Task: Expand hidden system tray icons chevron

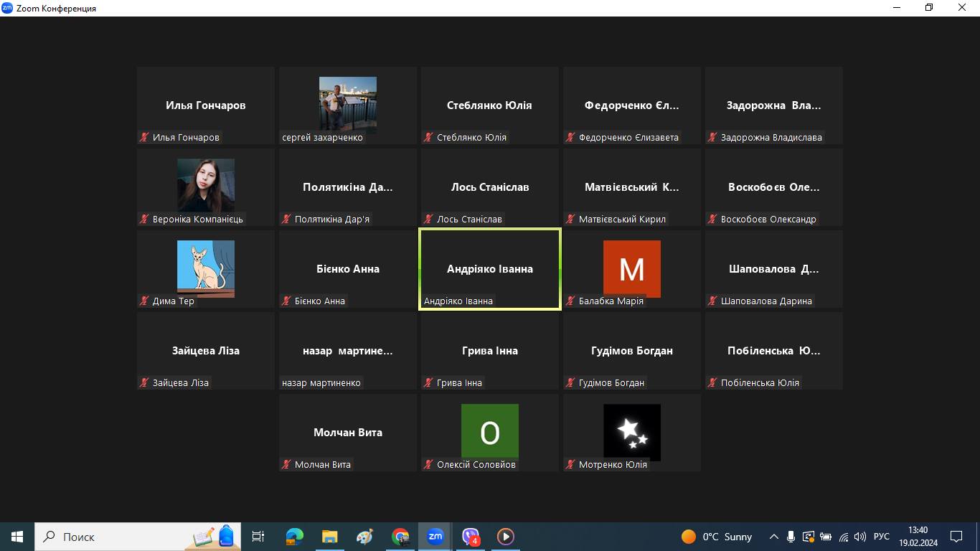Action: tap(773, 537)
